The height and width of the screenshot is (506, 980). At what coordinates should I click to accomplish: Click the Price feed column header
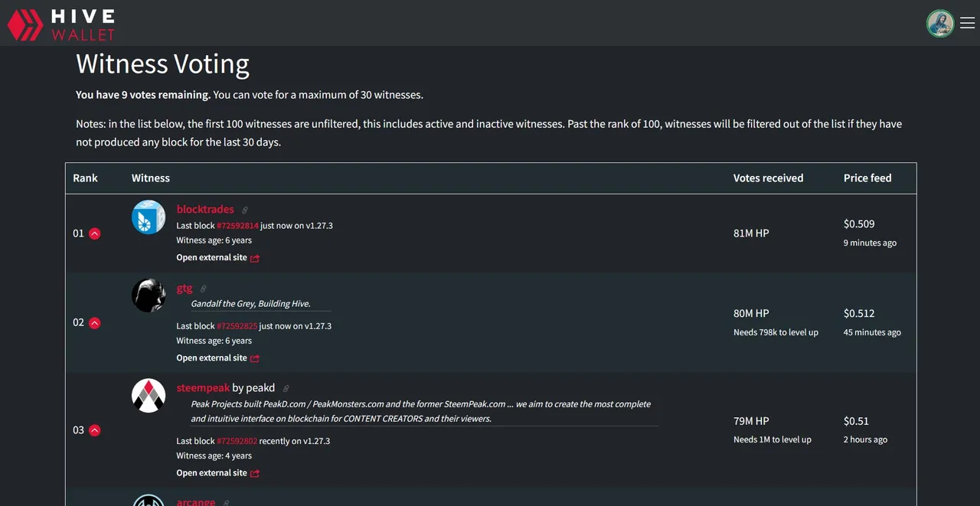click(867, 178)
